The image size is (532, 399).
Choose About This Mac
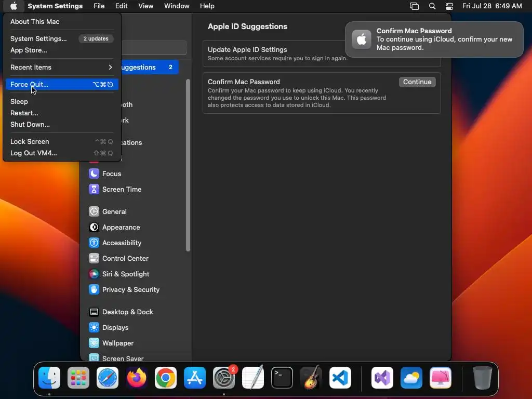pos(62,21)
